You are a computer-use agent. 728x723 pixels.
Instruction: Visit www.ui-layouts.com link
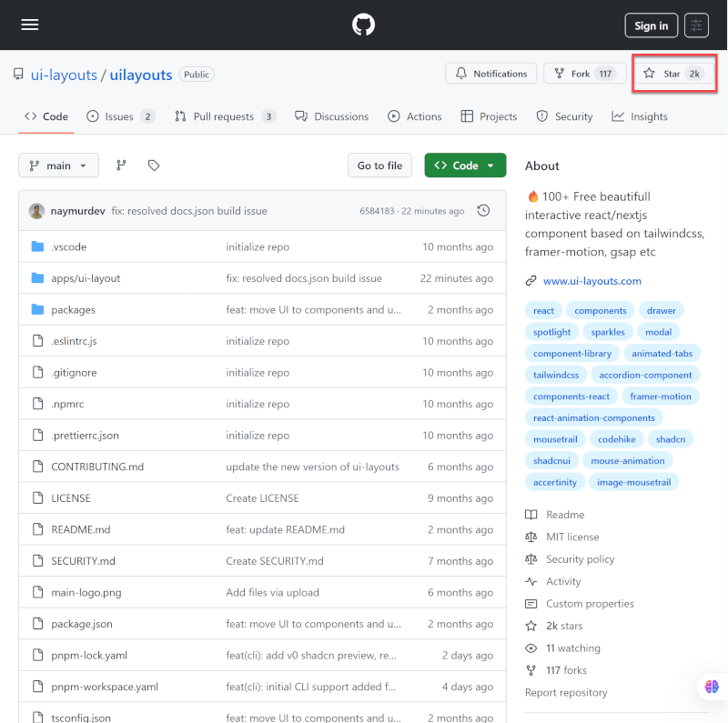pyautogui.click(x=592, y=281)
